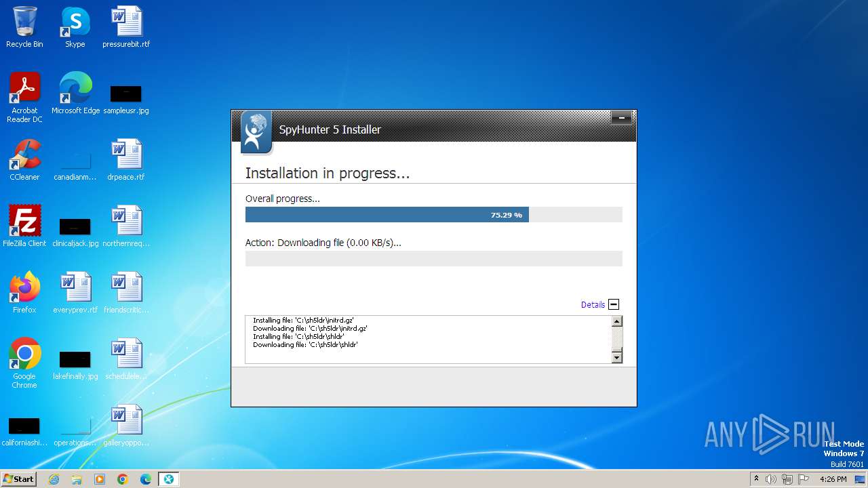Show hidden system tray icons

[756, 479]
